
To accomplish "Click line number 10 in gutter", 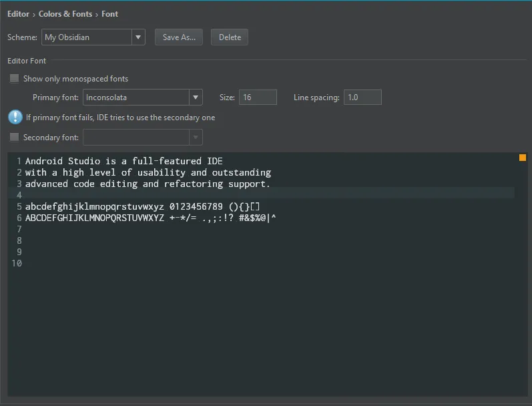I will click(17, 263).
